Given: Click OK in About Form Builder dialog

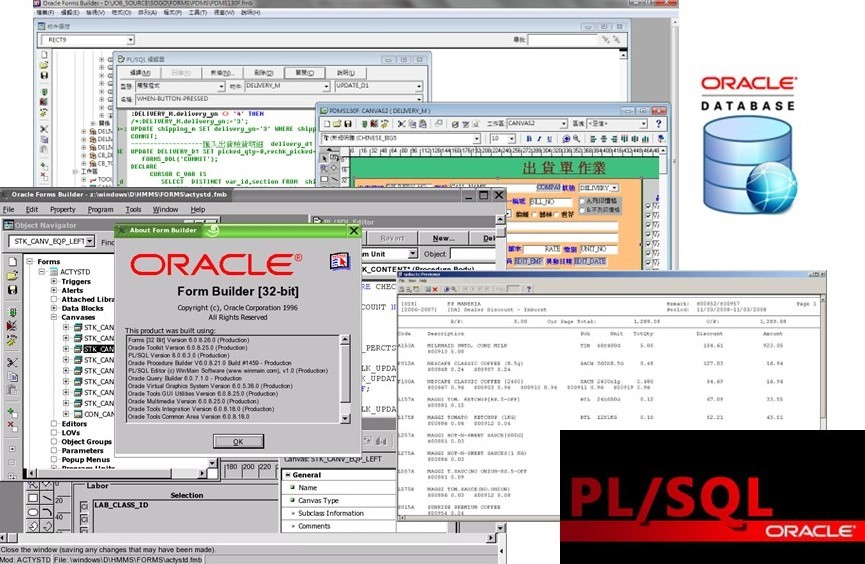Looking at the screenshot, I should [x=238, y=441].
